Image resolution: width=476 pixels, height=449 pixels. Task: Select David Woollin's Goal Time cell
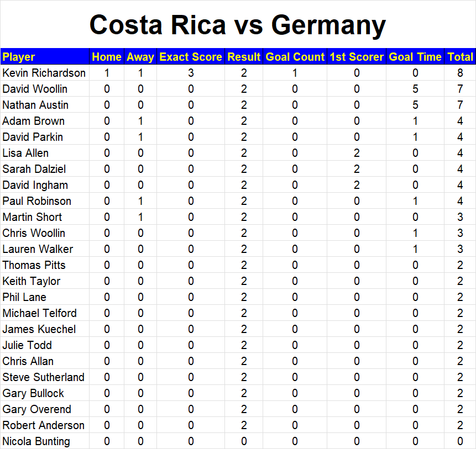415,89
